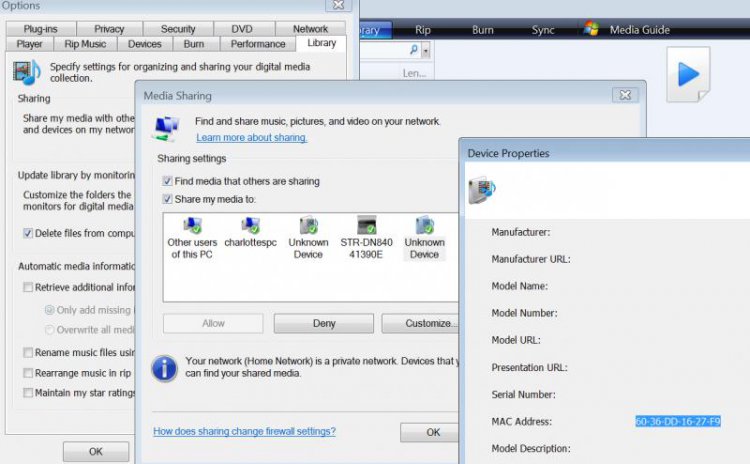
Task: Select the STR-DN840 41390E device icon
Action: click(367, 225)
